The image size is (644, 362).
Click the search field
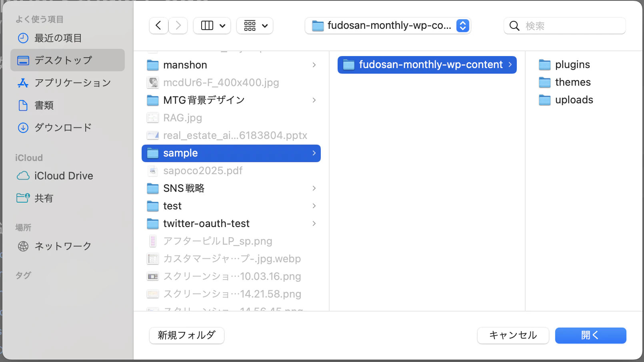click(x=564, y=26)
